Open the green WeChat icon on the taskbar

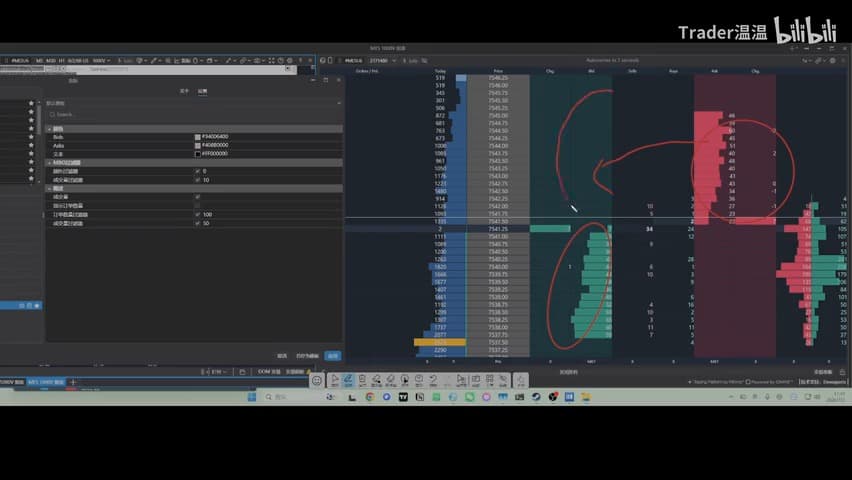pyautogui.click(x=469, y=397)
